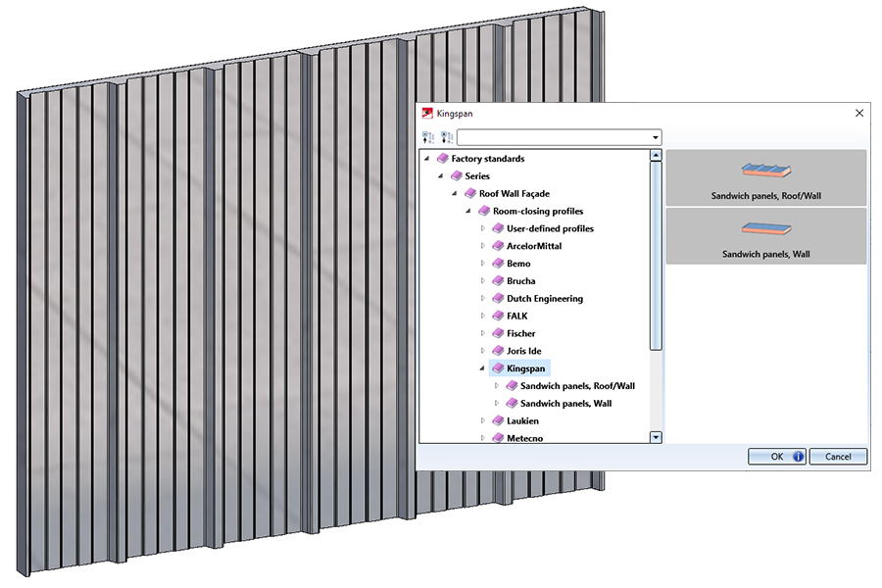Click the tree-level toolbar icon with the down arrow
The image size is (882, 588).
pos(447,137)
